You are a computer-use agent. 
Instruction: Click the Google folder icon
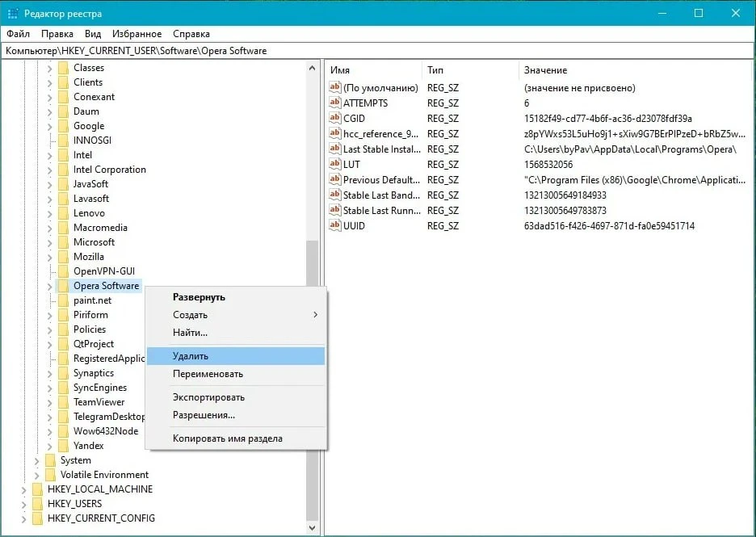click(63, 126)
